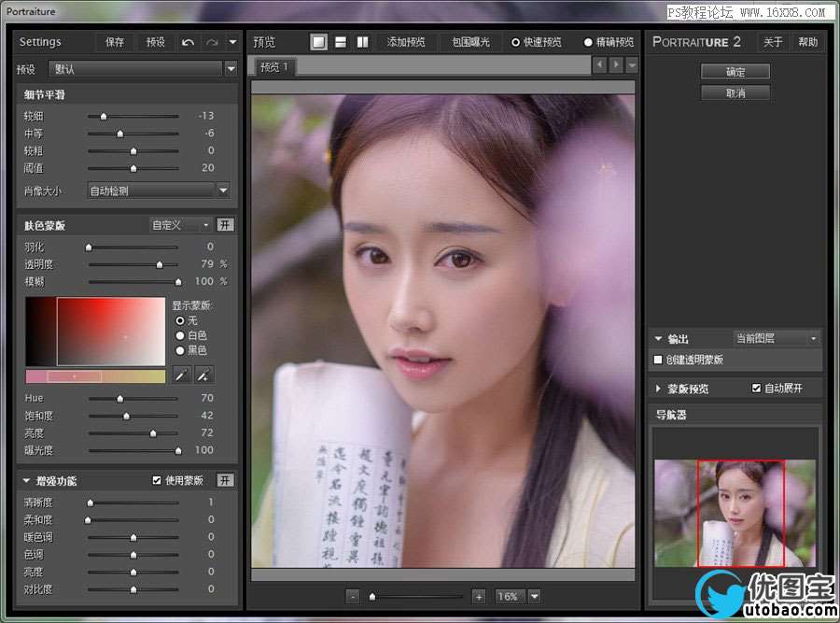Viewport: 840px width, 623px height.
Task: Select single-pane preview layout icon
Action: [x=319, y=42]
